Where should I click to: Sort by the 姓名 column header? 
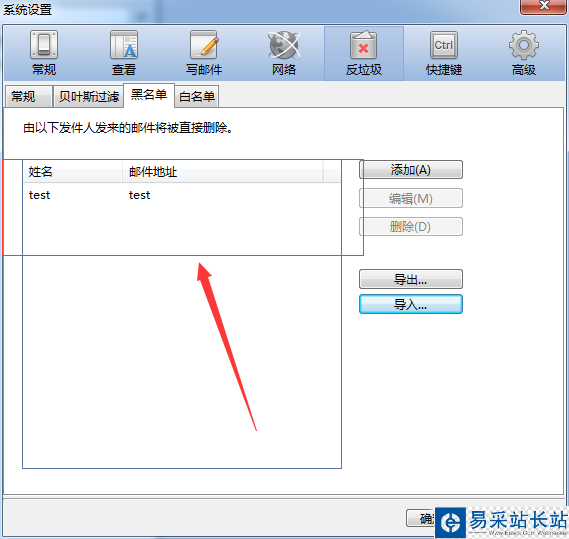point(73,171)
